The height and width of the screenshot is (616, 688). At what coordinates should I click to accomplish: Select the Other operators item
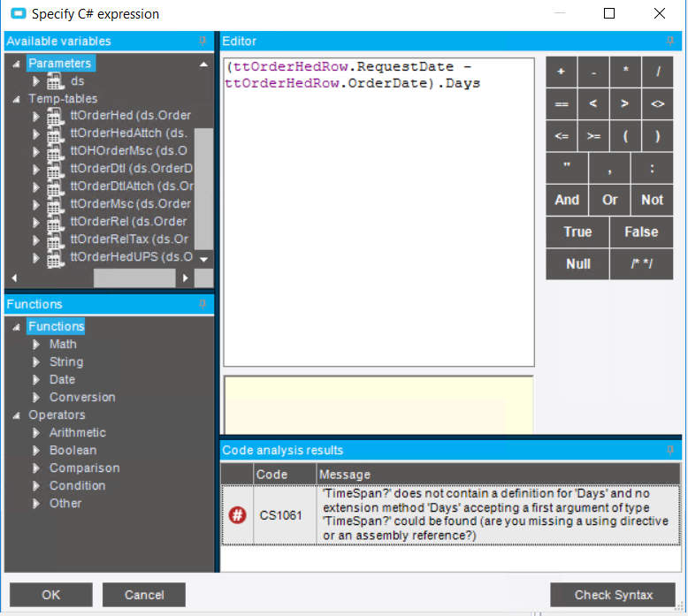pyautogui.click(x=65, y=504)
